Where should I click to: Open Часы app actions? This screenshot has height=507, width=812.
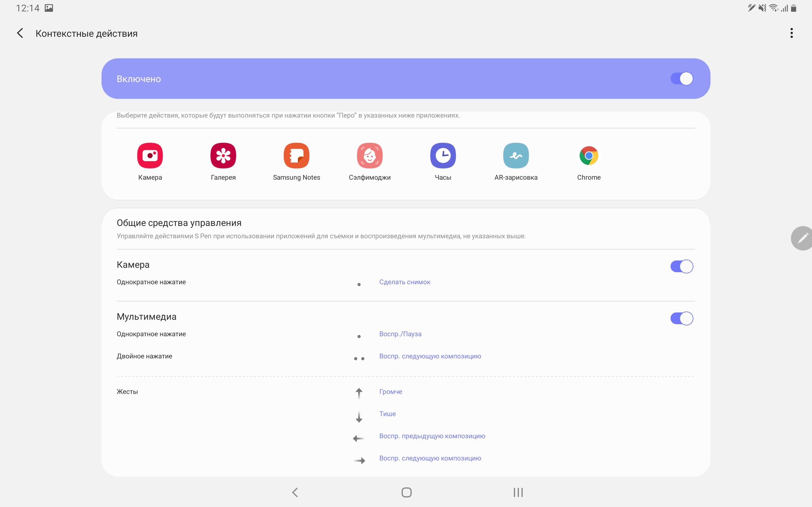coord(443,156)
